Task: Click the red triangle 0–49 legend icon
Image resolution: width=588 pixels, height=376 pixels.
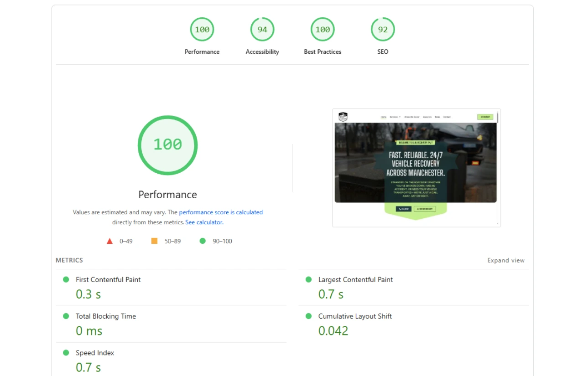Action: coord(109,241)
